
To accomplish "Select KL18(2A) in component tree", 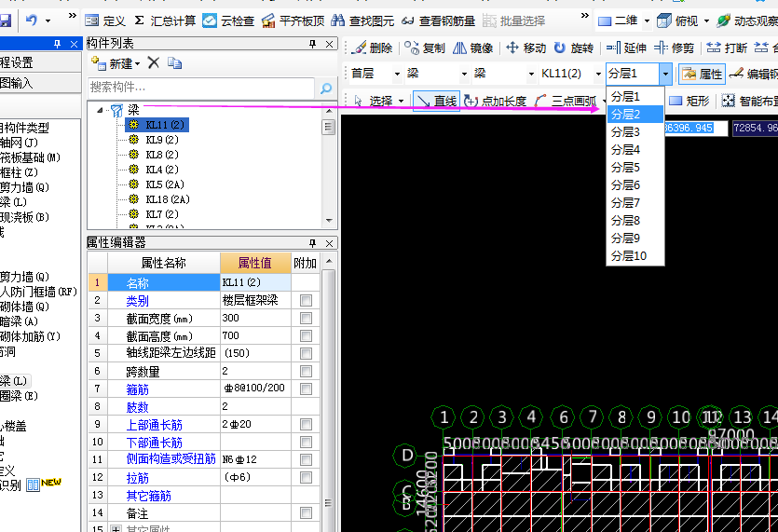I will [168, 199].
